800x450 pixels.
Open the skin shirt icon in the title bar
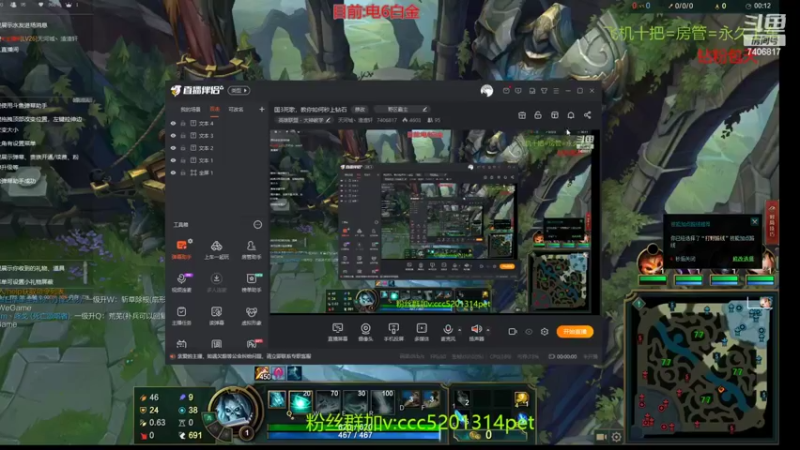[544, 91]
